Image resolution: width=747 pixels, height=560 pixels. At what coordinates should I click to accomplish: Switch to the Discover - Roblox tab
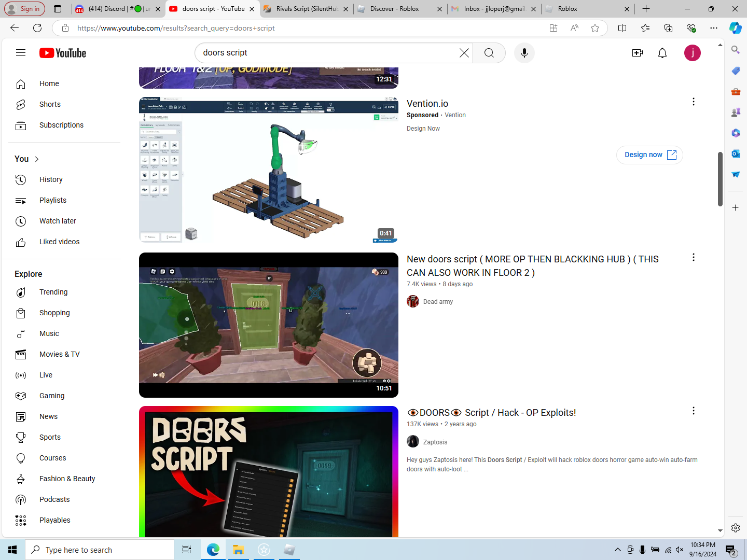pyautogui.click(x=400, y=9)
